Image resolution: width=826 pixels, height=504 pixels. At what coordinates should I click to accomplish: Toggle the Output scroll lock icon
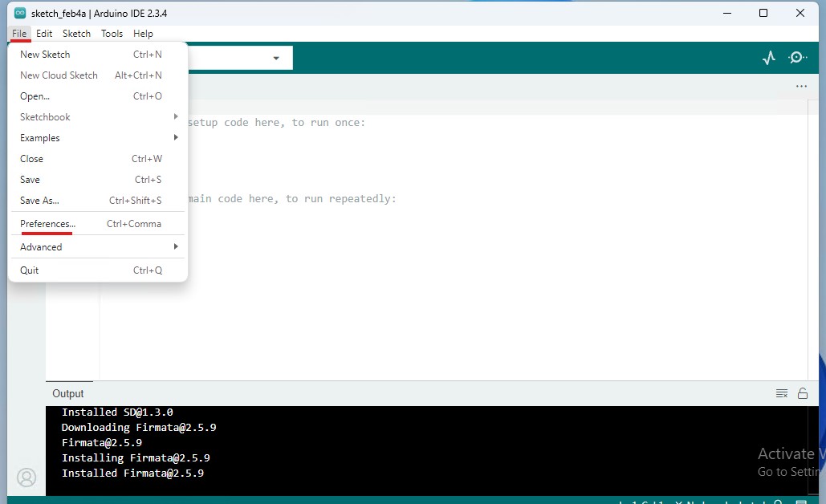coord(803,393)
